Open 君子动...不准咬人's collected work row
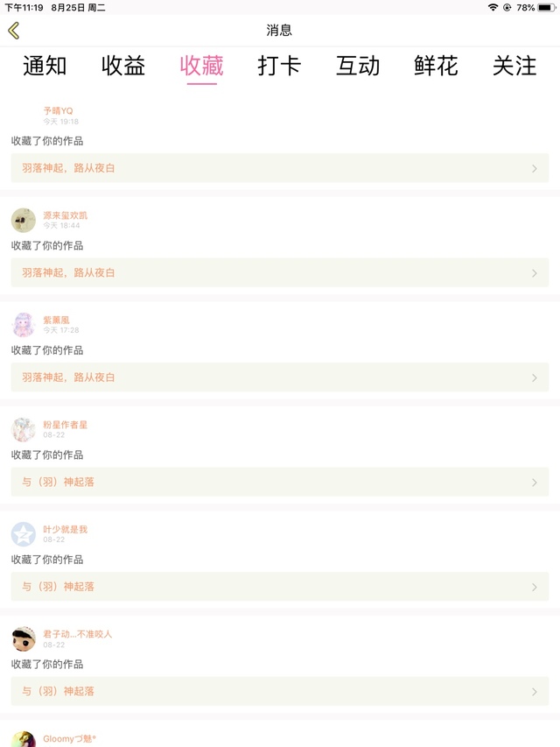 click(x=279, y=691)
